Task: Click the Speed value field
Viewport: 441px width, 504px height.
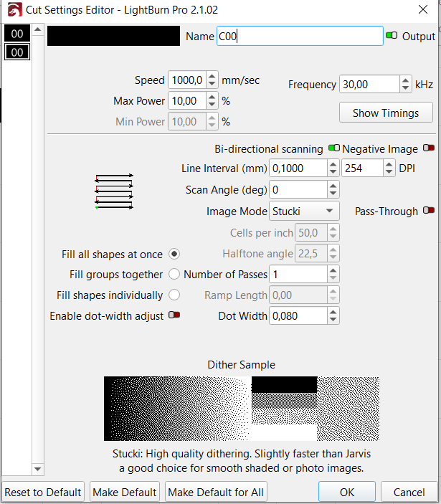Action: pos(187,80)
